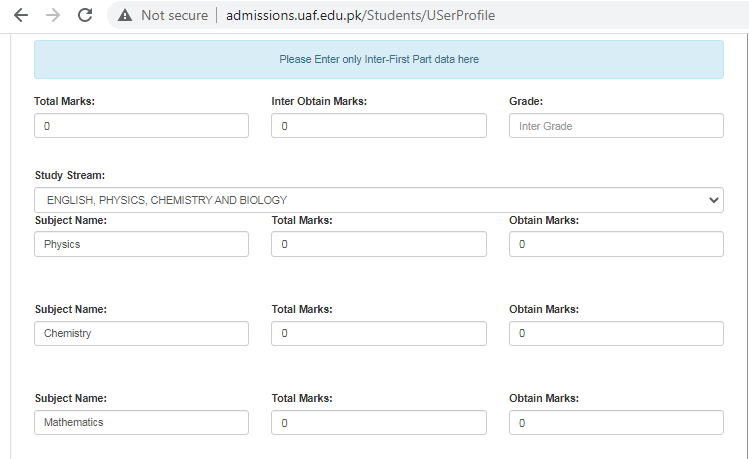Click the address bar URL

360,15
